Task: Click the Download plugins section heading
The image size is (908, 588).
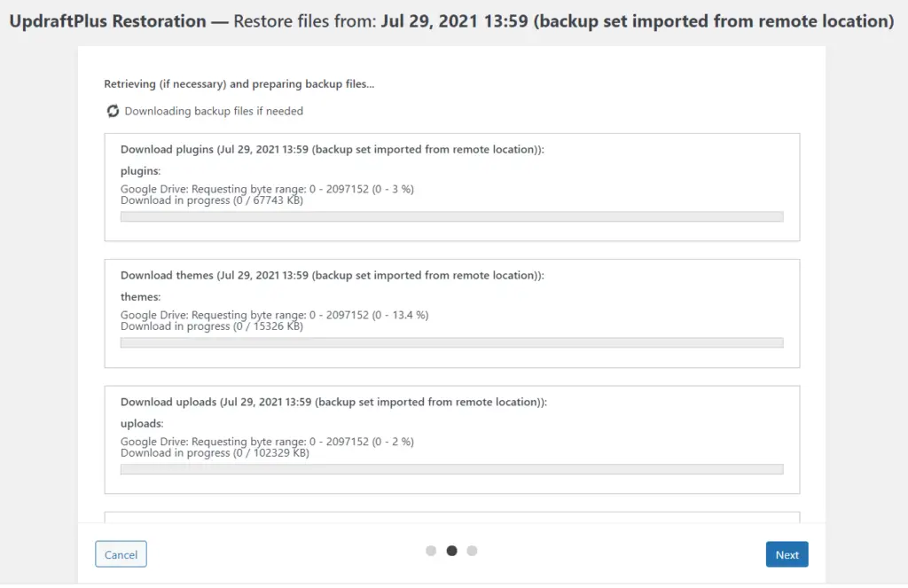Action: (x=333, y=150)
